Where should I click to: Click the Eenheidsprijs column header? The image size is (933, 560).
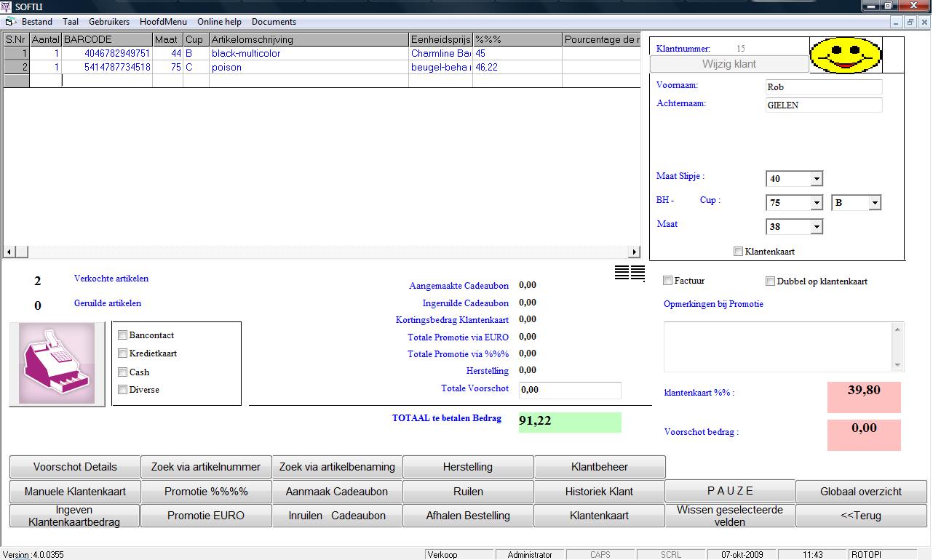tap(440, 40)
